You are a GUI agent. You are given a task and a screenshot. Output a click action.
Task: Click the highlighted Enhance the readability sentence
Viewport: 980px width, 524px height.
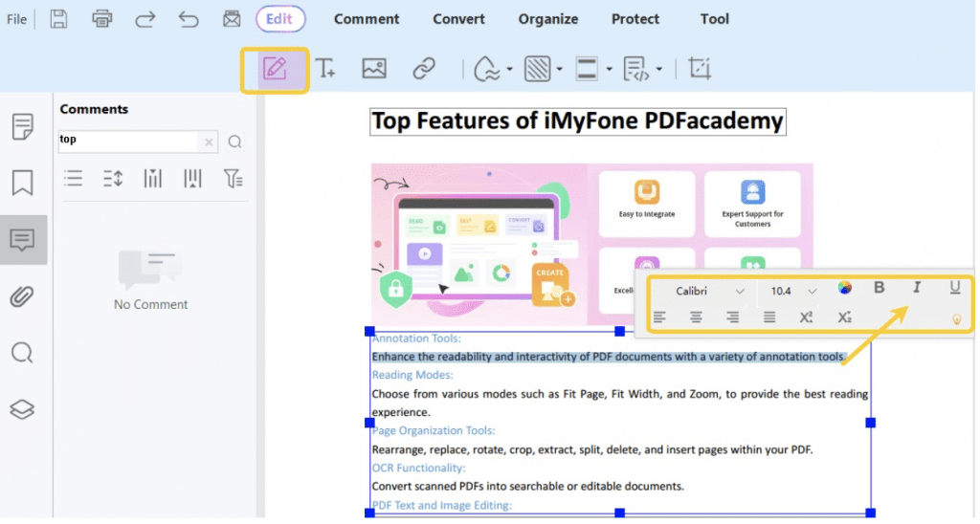coord(609,358)
